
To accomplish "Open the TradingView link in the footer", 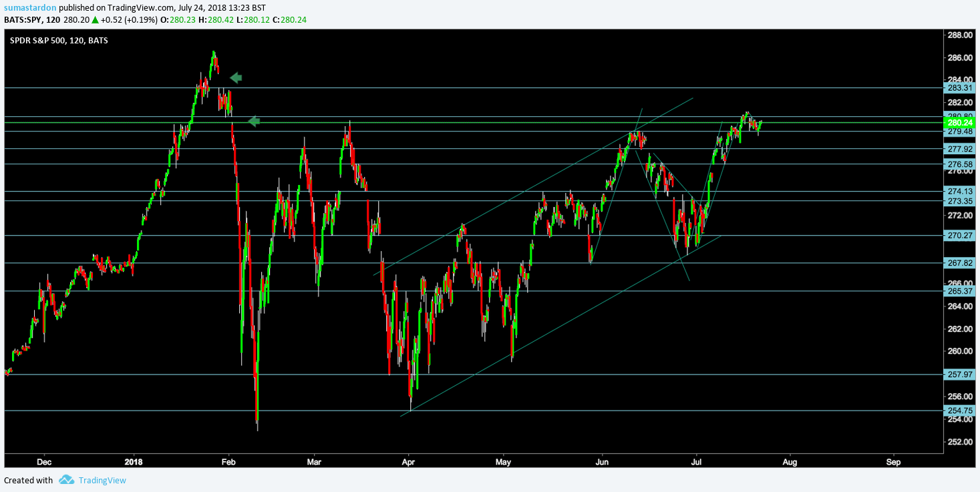I will 102,480.
